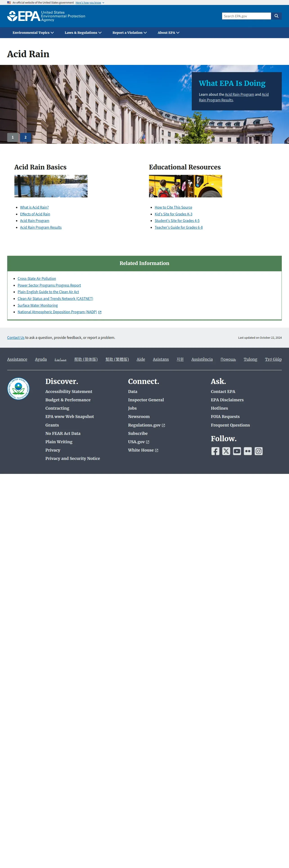
Task: Open How to Cite This Source
Action: [173, 208]
